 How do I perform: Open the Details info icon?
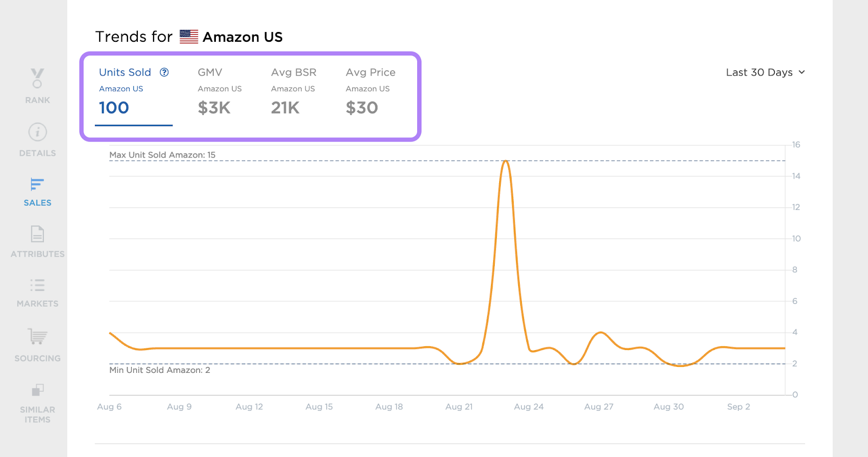point(37,132)
